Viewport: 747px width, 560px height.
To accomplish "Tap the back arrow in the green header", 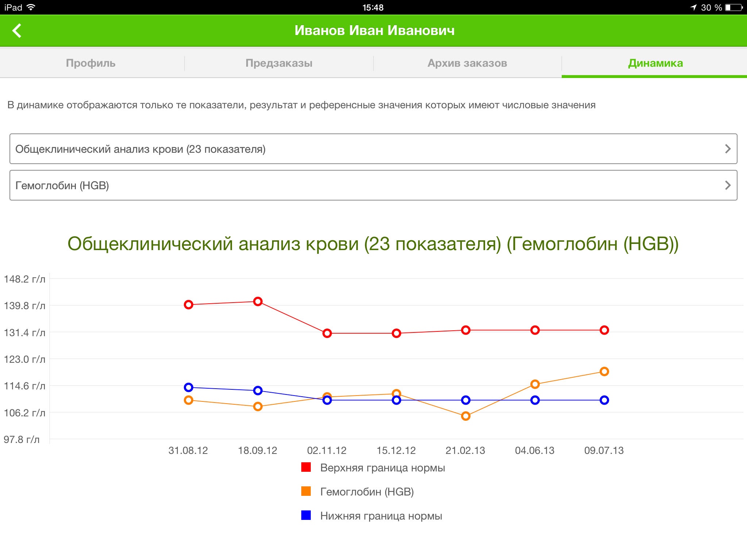I will [17, 31].
